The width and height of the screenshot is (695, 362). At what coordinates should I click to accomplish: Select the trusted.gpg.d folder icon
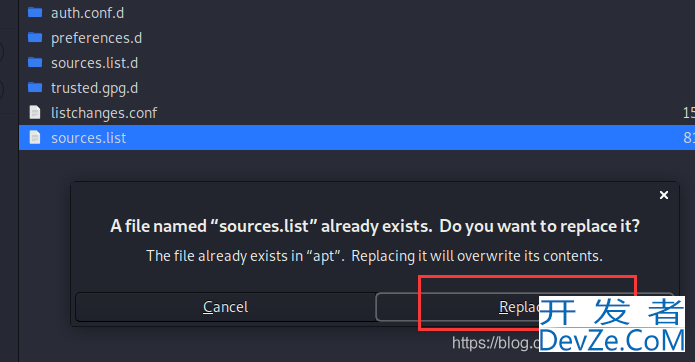pyautogui.click(x=35, y=87)
